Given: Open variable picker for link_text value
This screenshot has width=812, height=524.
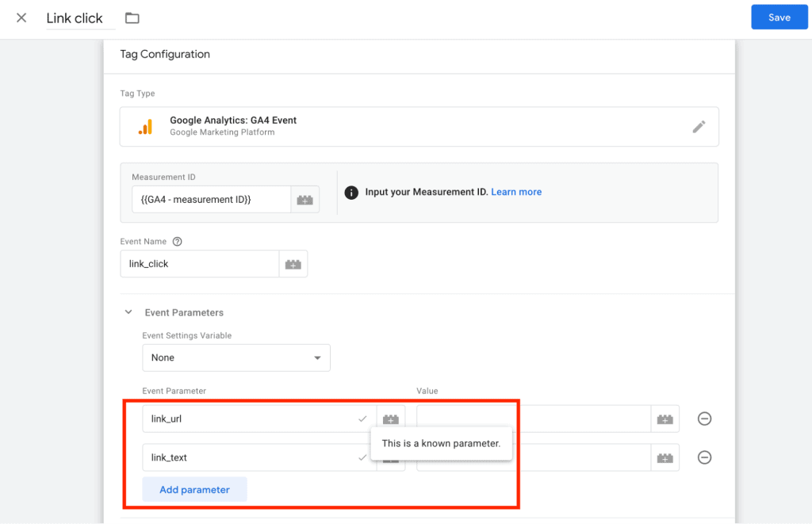Looking at the screenshot, I should [x=664, y=457].
